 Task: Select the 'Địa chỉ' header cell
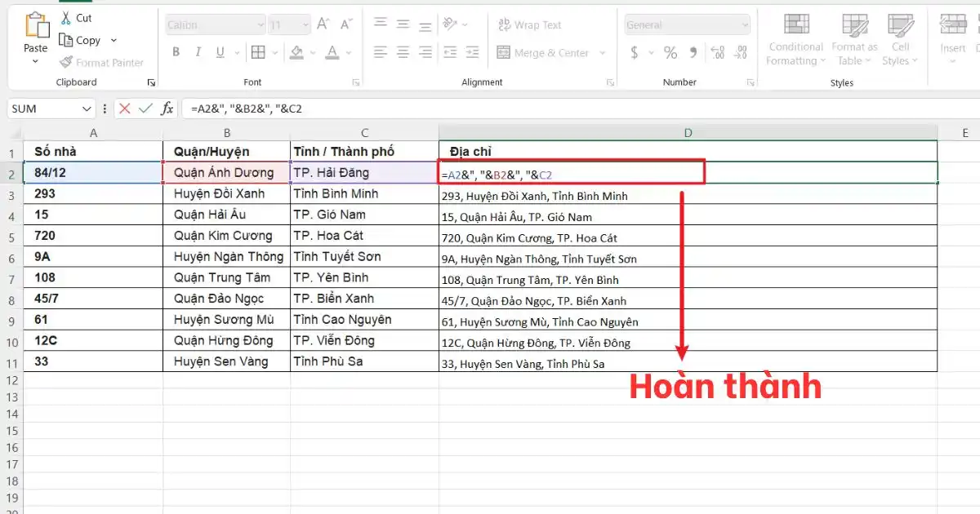pos(688,152)
